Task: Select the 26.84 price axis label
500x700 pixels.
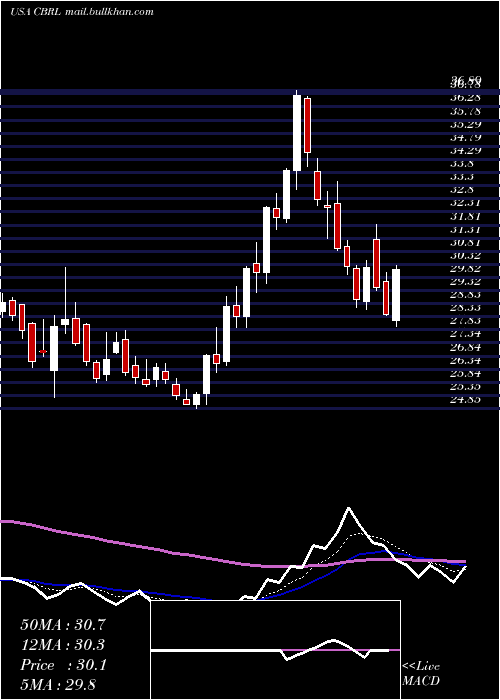Action: click(466, 348)
